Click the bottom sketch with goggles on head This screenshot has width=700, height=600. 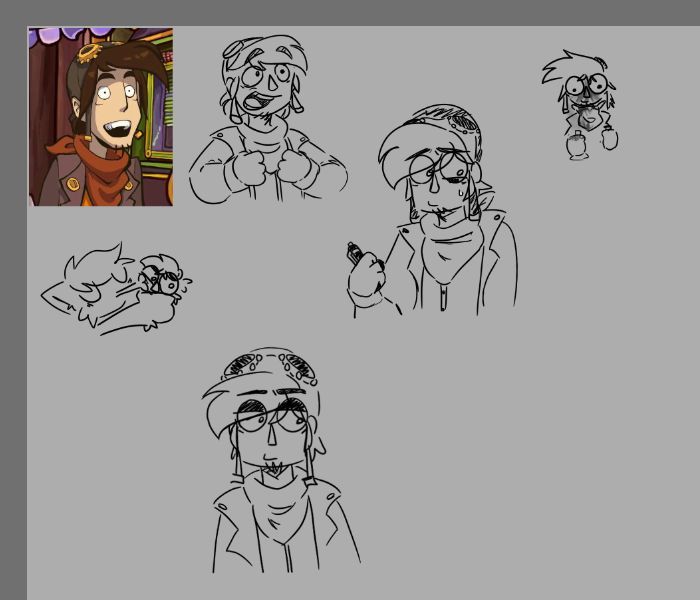(x=281, y=460)
